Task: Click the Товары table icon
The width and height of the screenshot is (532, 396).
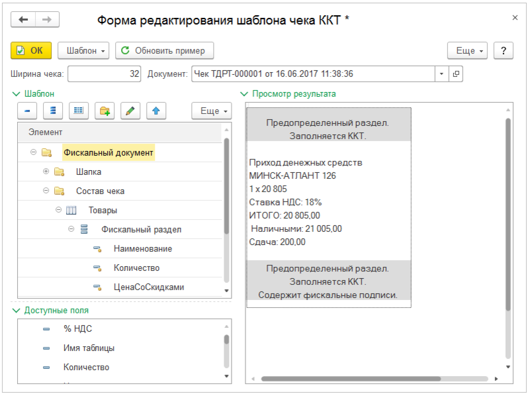Action: (x=71, y=210)
